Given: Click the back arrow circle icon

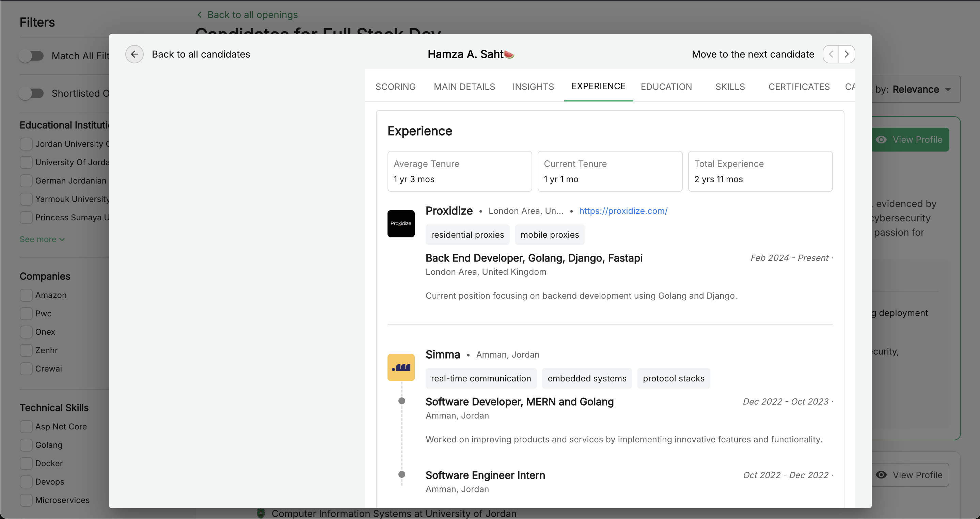Looking at the screenshot, I should 134,54.
